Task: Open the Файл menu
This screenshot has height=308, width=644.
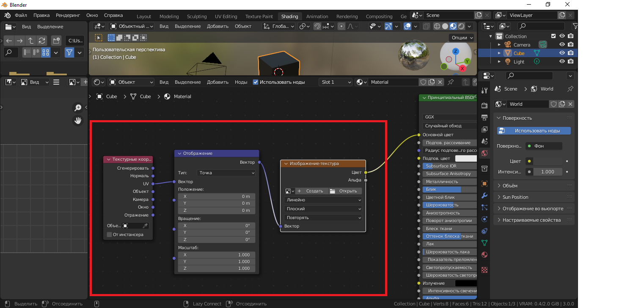Action: (x=21, y=15)
